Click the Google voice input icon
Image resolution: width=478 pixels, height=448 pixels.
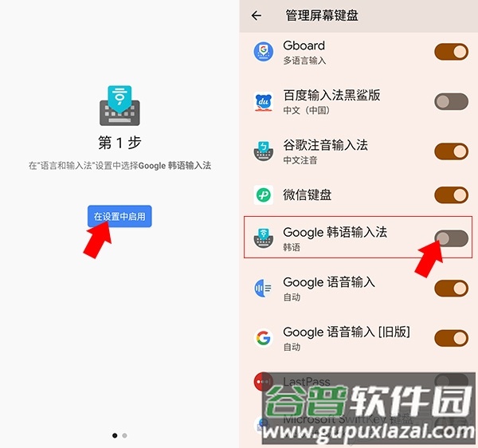(264, 288)
